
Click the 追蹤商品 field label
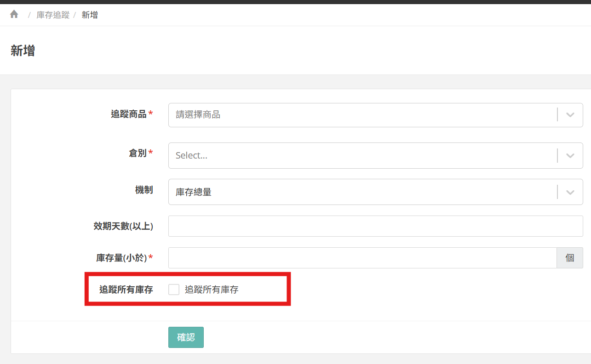point(128,114)
